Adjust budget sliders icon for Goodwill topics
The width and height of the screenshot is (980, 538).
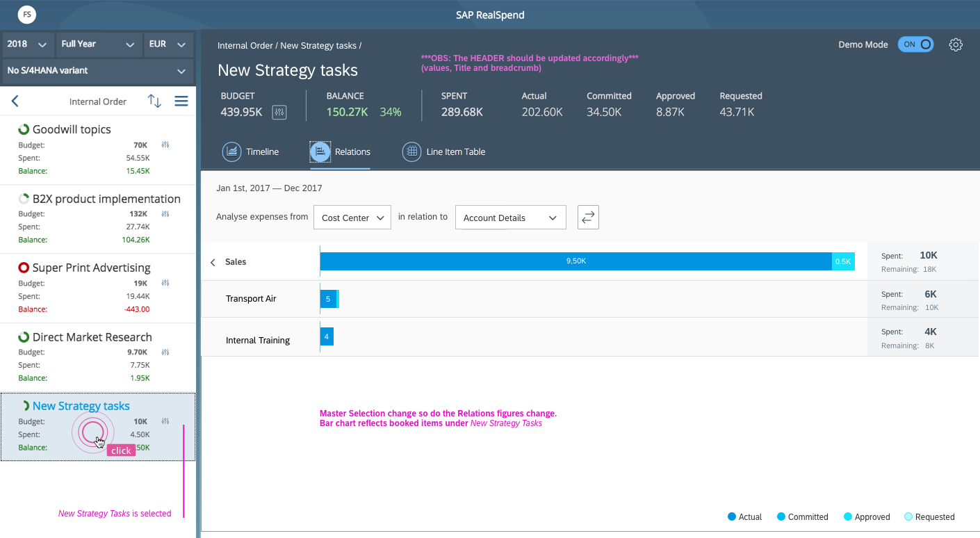pyautogui.click(x=165, y=145)
